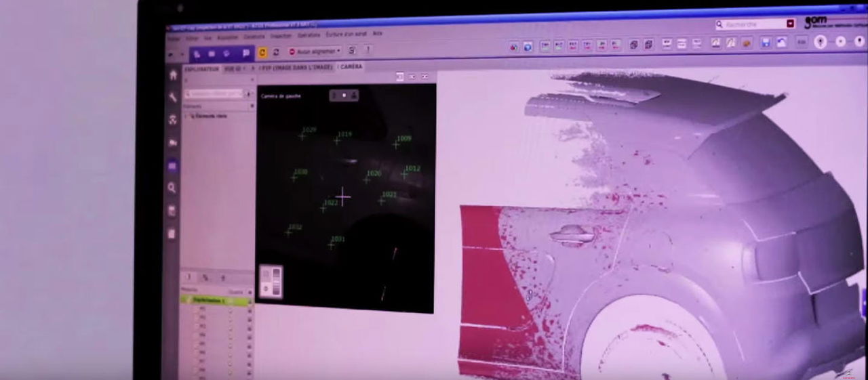Click the first round sensor button top right
868x380 pixels.
[x=821, y=42]
